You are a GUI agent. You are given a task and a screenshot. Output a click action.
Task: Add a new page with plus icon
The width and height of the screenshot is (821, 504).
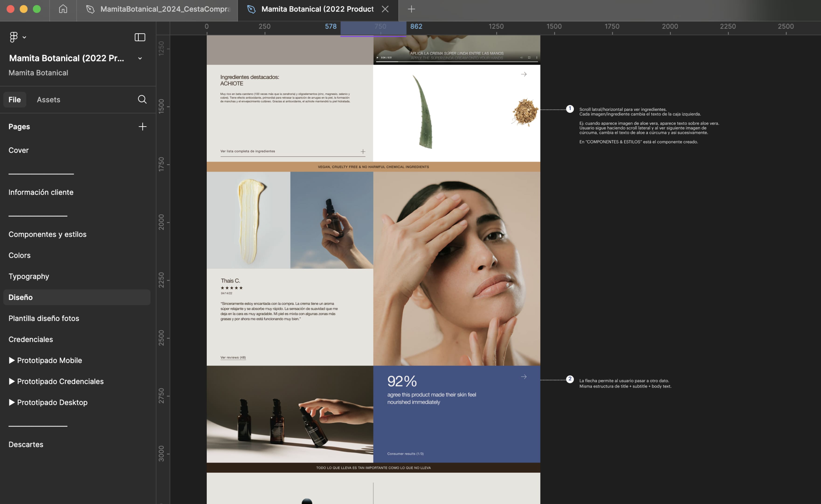pos(142,127)
